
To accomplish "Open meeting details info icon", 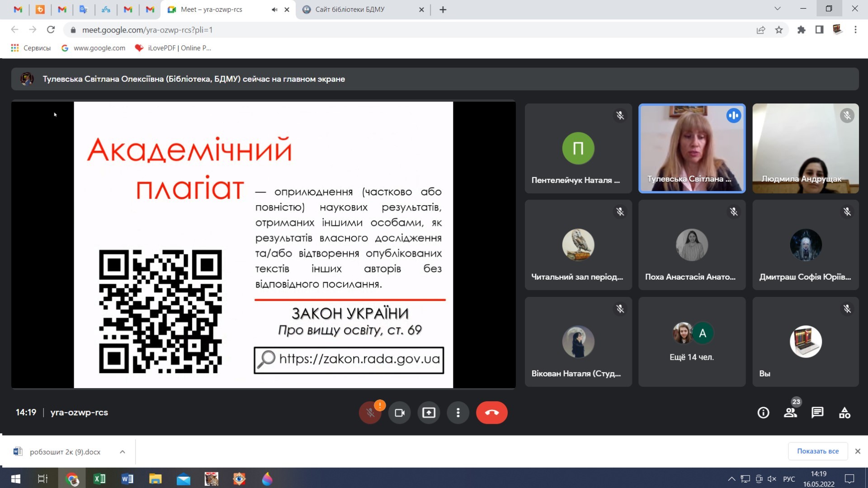I will click(763, 413).
